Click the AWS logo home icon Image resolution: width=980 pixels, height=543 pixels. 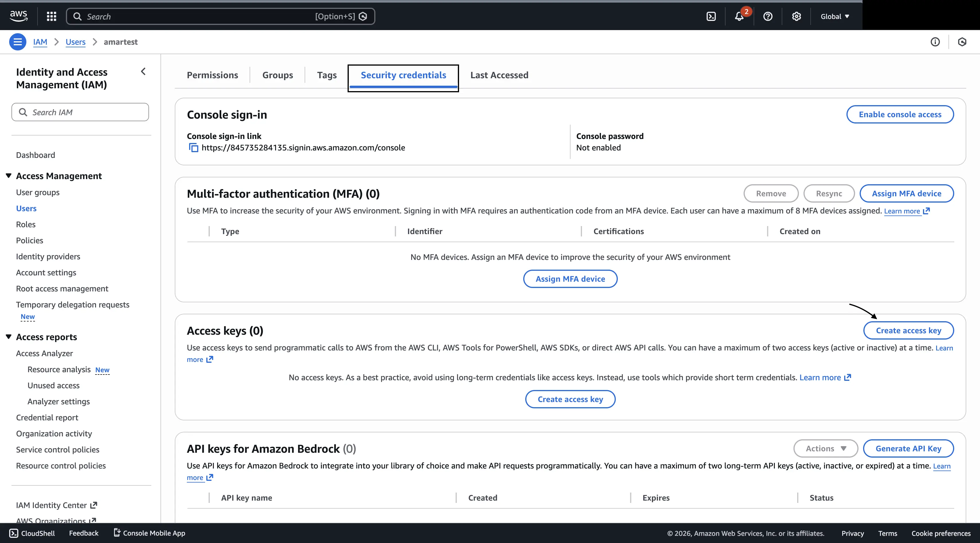point(18,16)
